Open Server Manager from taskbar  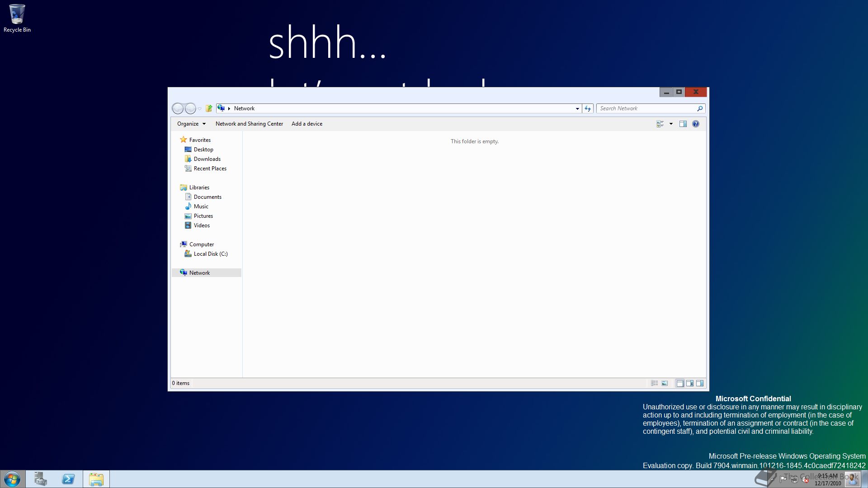(40, 479)
